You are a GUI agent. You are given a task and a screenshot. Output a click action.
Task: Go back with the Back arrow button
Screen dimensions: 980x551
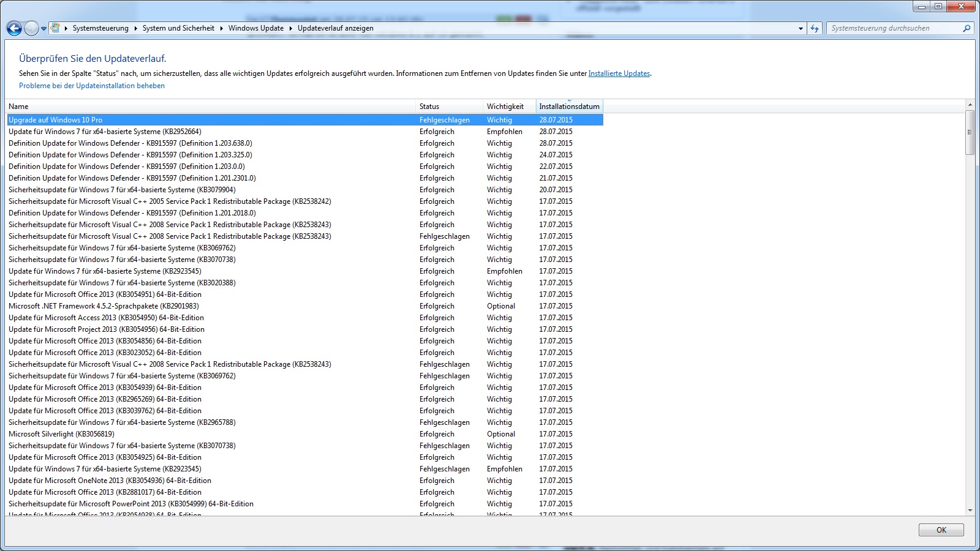click(14, 28)
